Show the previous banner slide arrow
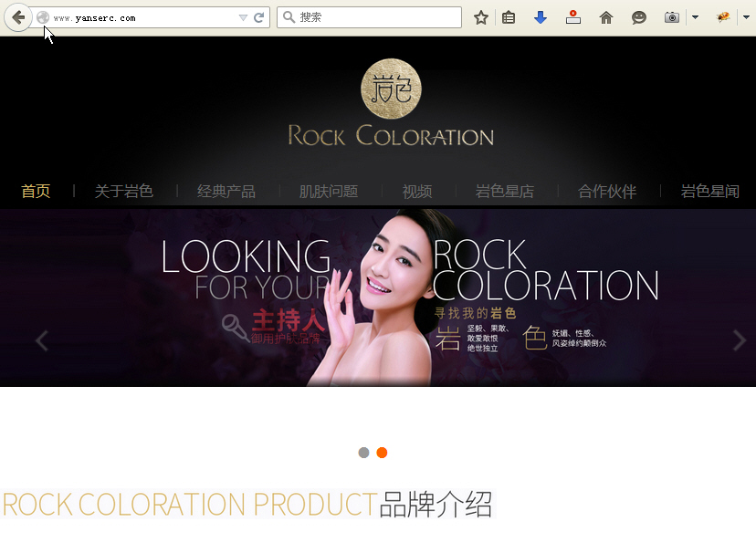 point(42,341)
